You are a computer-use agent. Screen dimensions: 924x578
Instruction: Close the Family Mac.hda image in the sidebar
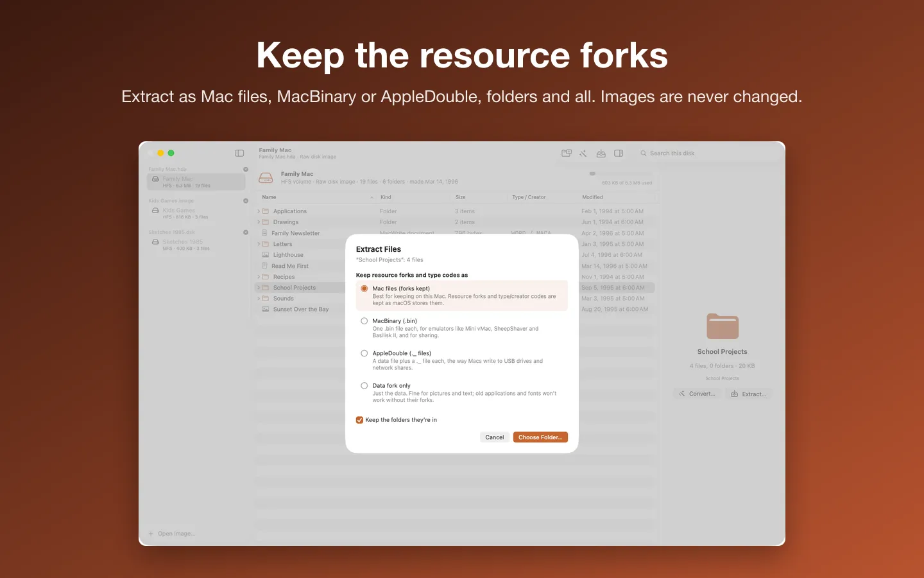(246, 170)
